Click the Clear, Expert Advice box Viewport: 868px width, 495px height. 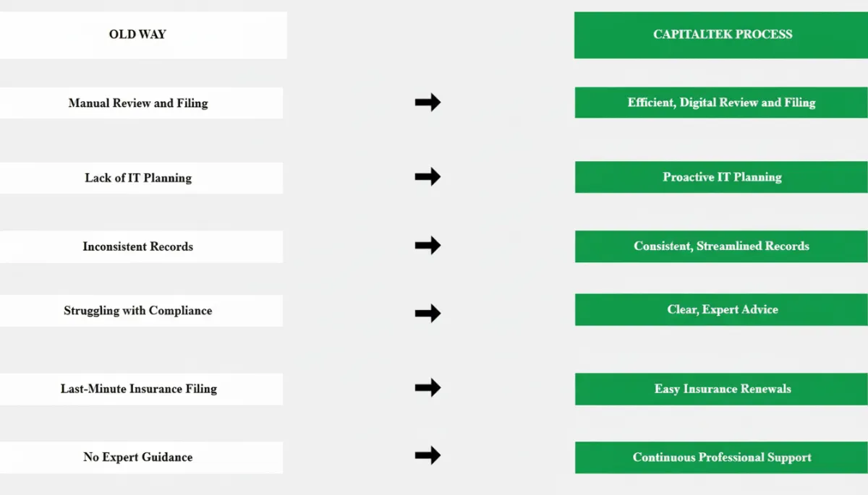pyautogui.click(x=721, y=309)
